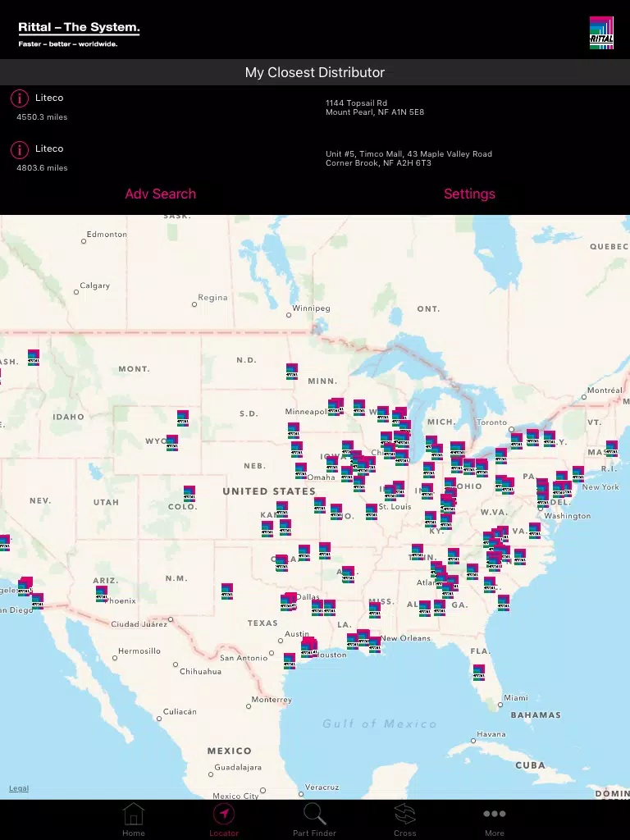Viewport: 630px width, 840px height.
Task: Open the Home tab
Action: pyautogui.click(x=134, y=819)
